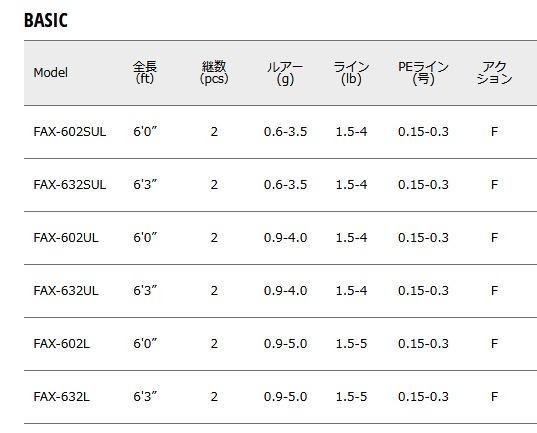Select the Model column header

tap(50, 73)
